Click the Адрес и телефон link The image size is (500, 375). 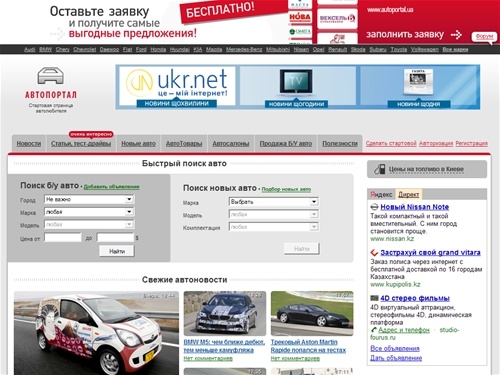pyautogui.click(x=404, y=330)
